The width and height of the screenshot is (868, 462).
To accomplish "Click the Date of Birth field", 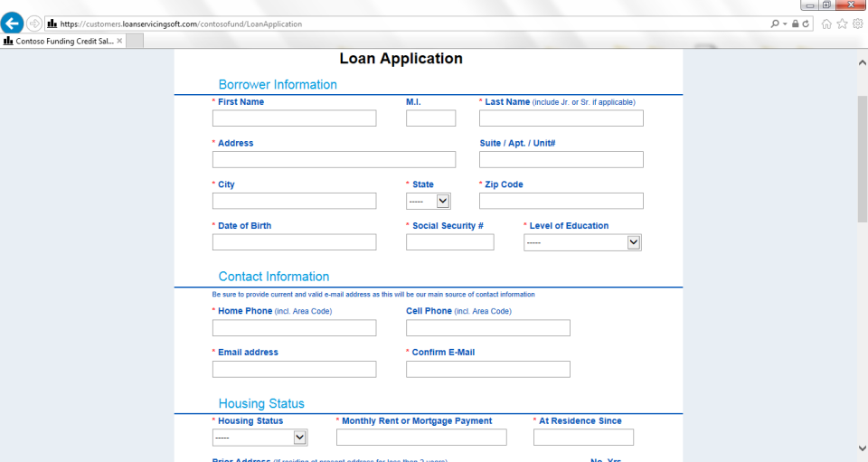I will (x=294, y=241).
